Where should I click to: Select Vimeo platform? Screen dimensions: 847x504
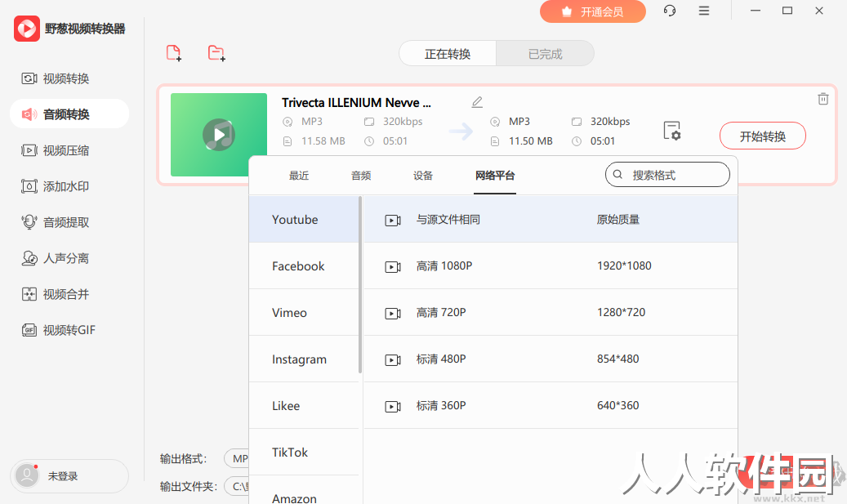click(304, 312)
